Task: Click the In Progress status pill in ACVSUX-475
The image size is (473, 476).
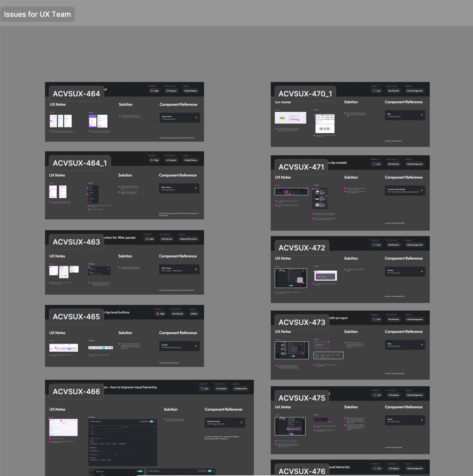Action: point(393,395)
